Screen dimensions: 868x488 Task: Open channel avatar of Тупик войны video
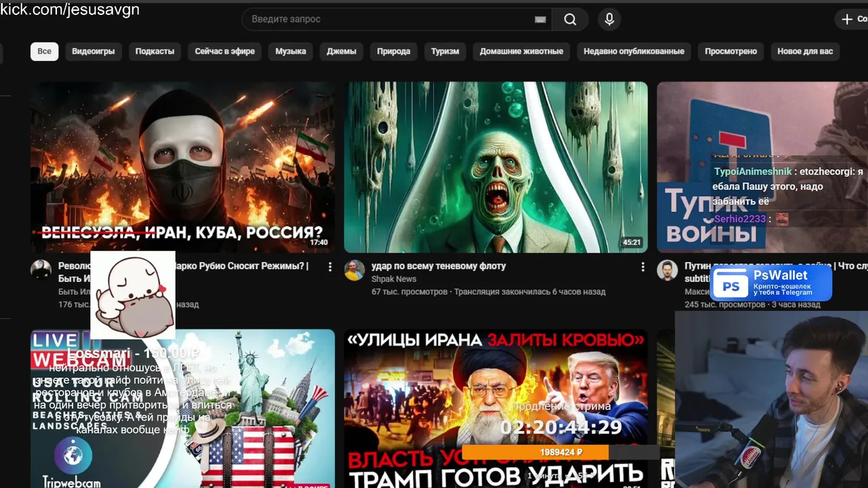(x=667, y=270)
